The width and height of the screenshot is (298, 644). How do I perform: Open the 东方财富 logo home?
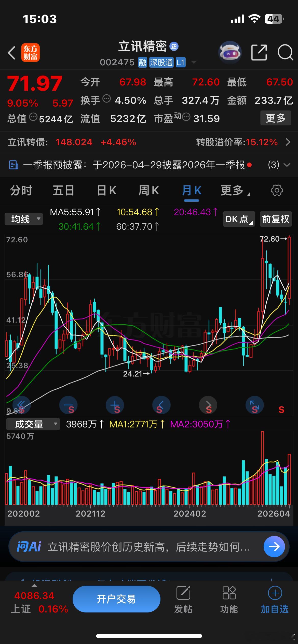[x=30, y=53]
